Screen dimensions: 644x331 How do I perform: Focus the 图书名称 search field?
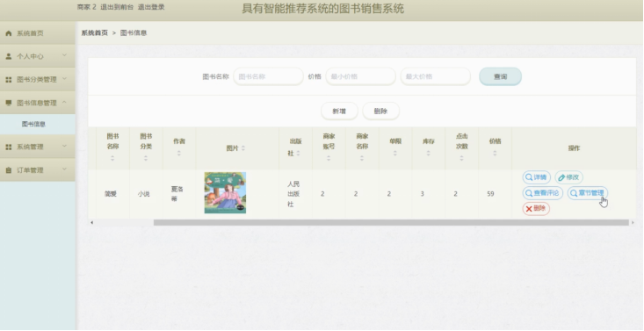268,76
